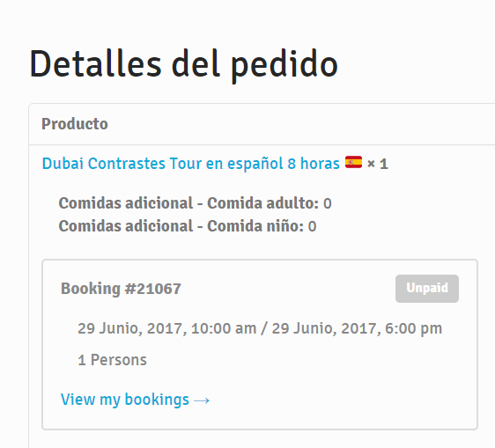Click the Comida niño value 0
The height and width of the screenshot is (448, 495).
click(312, 226)
